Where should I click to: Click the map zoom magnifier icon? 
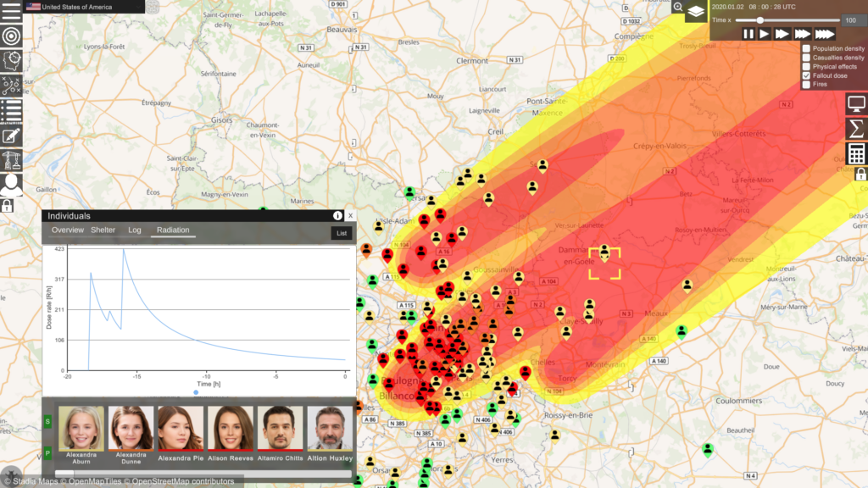pos(678,8)
